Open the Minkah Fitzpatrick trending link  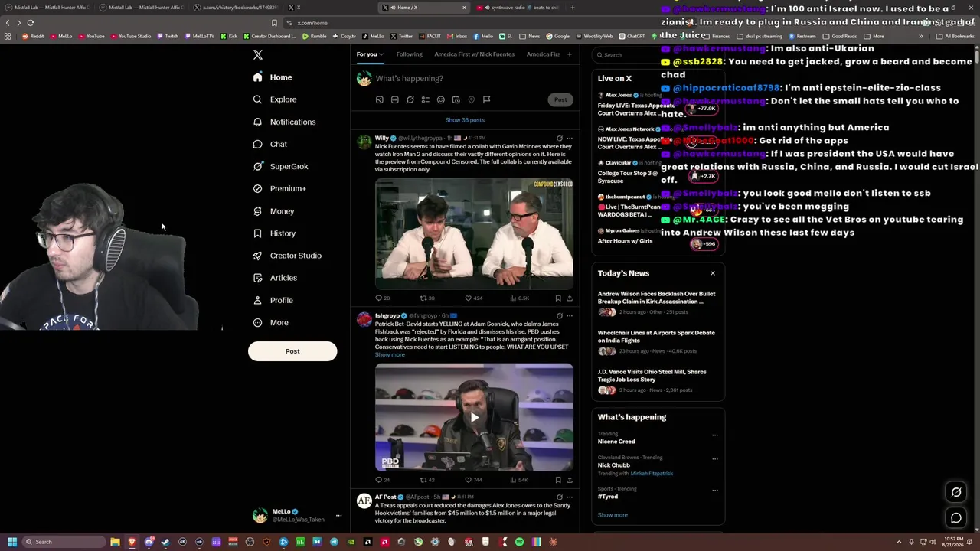(652, 474)
